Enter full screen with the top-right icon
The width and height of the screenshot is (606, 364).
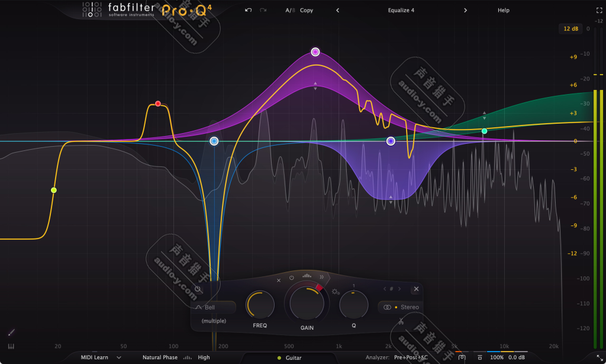click(599, 10)
